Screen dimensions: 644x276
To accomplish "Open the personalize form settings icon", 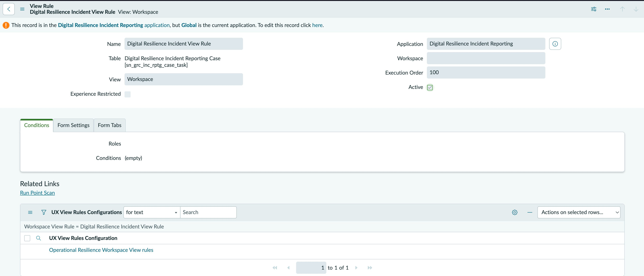I will click(x=594, y=9).
